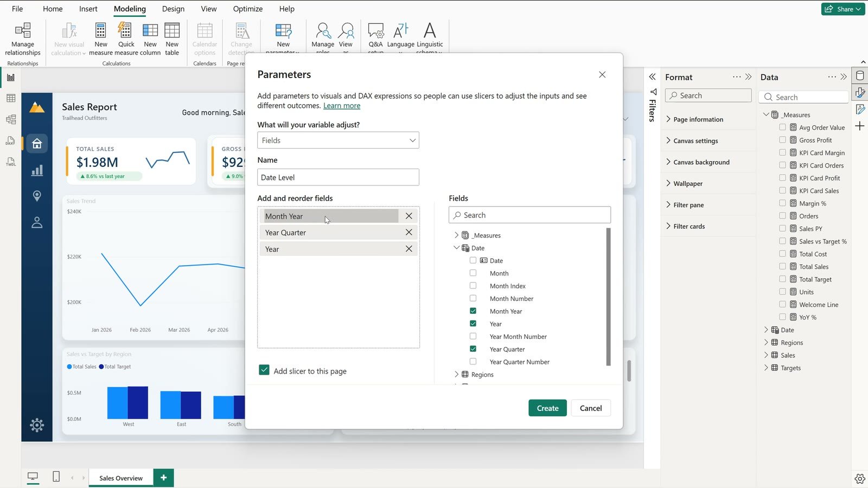Screen dimensions: 868x488
Task: Select the Sales Overview page tab
Action: coord(121,478)
